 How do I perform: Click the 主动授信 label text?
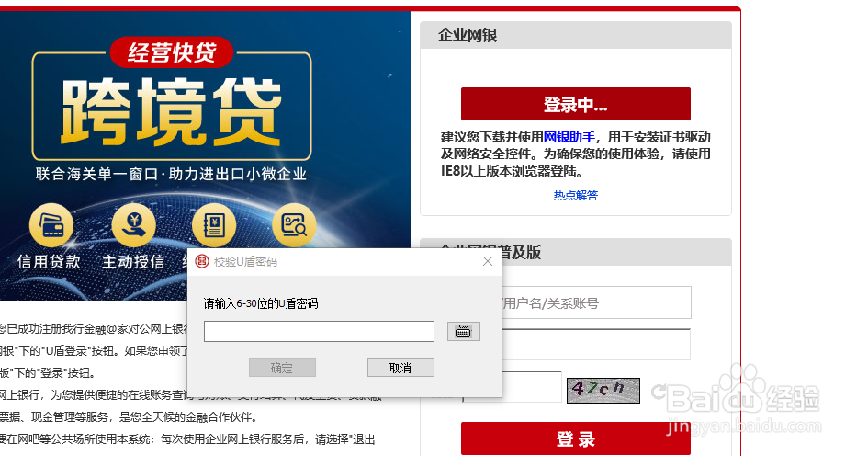click(133, 261)
